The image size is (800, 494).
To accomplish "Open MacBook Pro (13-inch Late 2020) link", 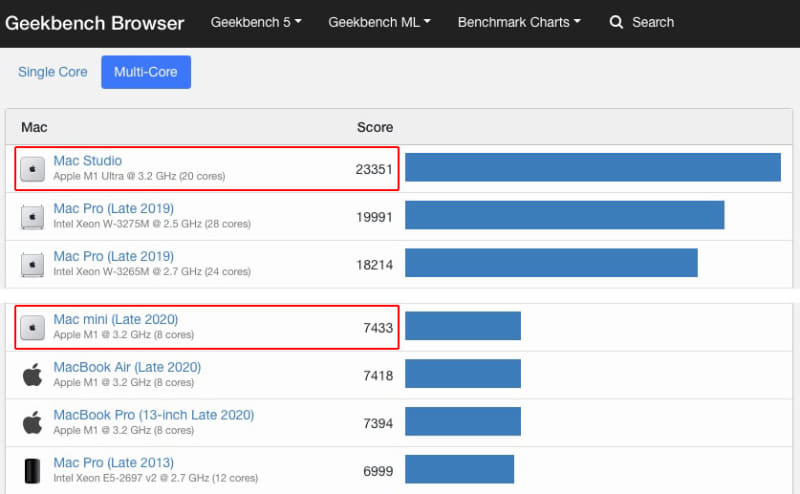I will [154, 415].
